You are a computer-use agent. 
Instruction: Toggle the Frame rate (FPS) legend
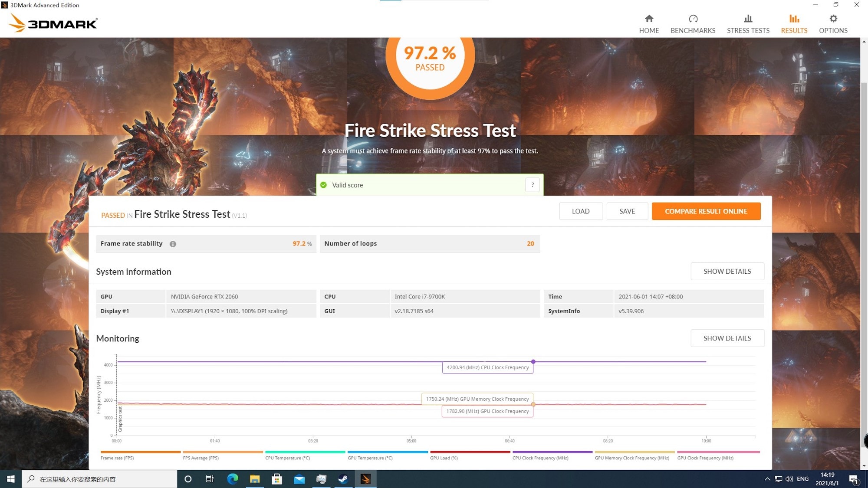pyautogui.click(x=140, y=455)
